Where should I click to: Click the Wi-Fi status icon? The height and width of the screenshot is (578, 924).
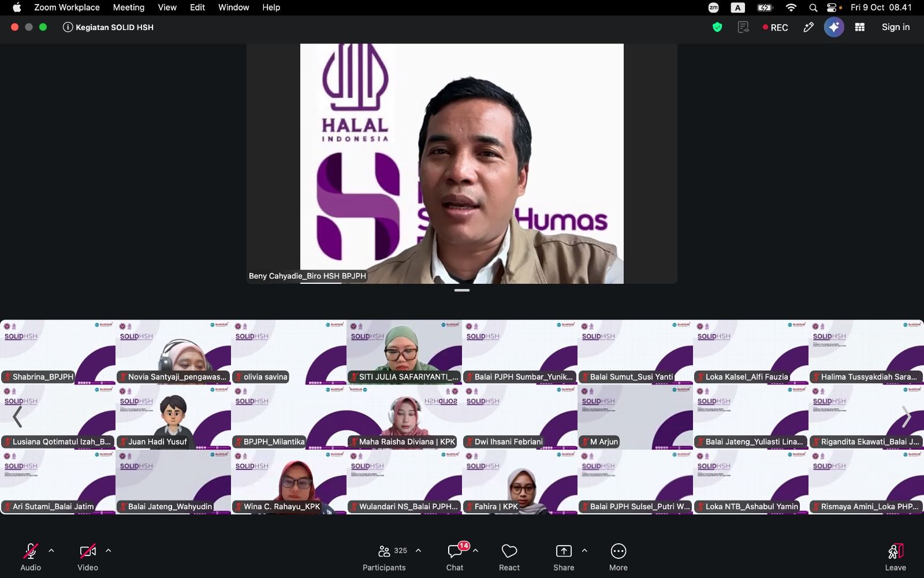pyautogui.click(x=791, y=8)
